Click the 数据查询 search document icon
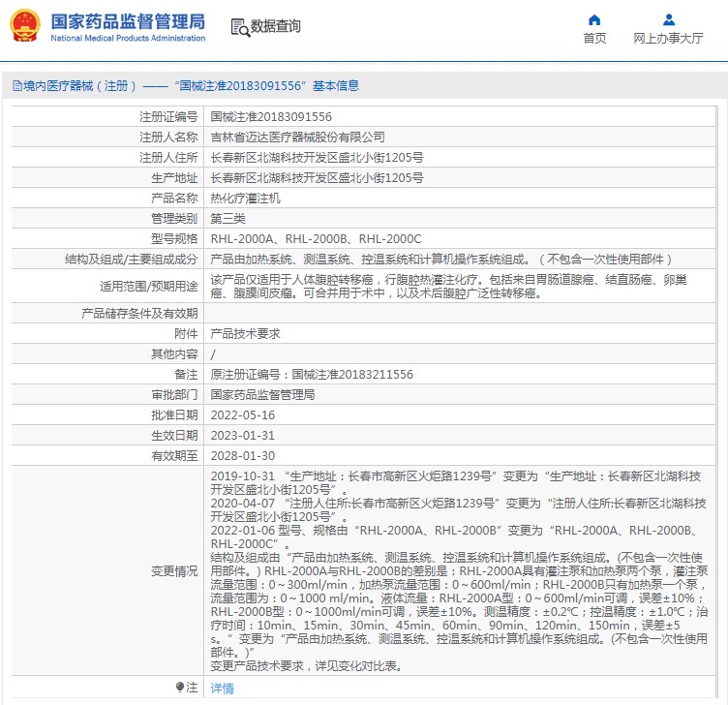This screenshot has height=705, width=728. point(240,27)
